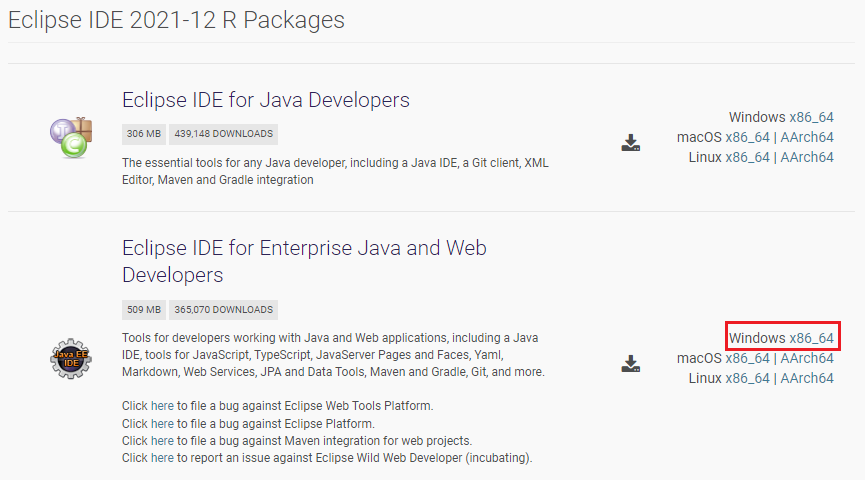The width and height of the screenshot is (865, 480).
Task: Download Linux AArch64 for Enterprise Java package
Action: click(x=807, y=378)
